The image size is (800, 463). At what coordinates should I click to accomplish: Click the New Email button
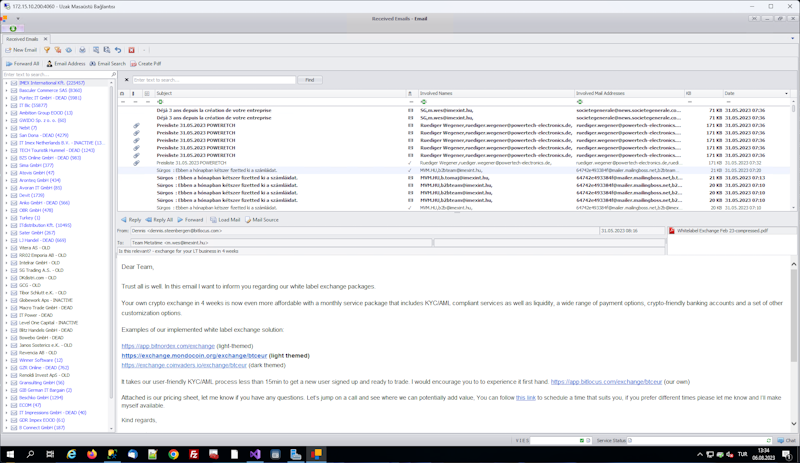21,50
